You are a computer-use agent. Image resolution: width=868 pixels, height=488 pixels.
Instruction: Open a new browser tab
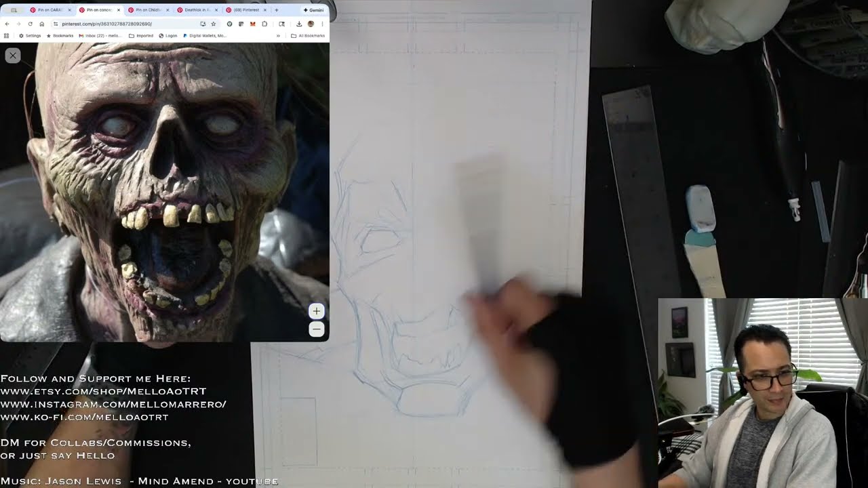click(x=277, y=10)
